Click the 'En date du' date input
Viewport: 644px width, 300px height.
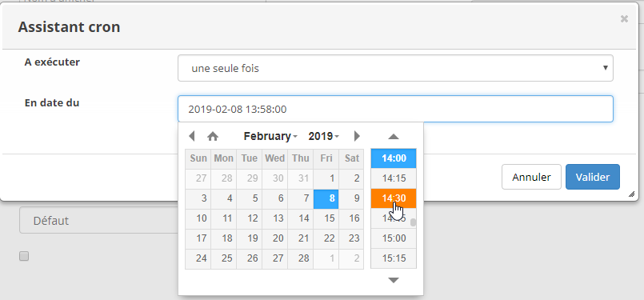click(x=395, y=109)
